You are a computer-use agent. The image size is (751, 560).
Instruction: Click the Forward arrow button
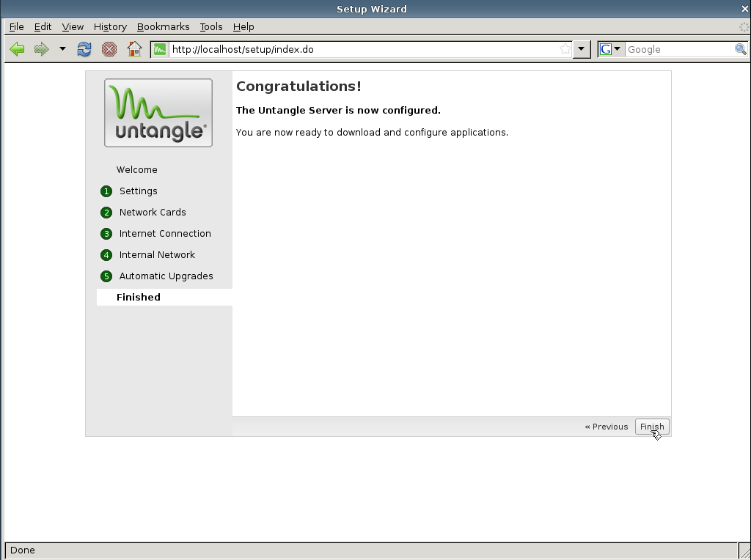[x=42, y=49]
